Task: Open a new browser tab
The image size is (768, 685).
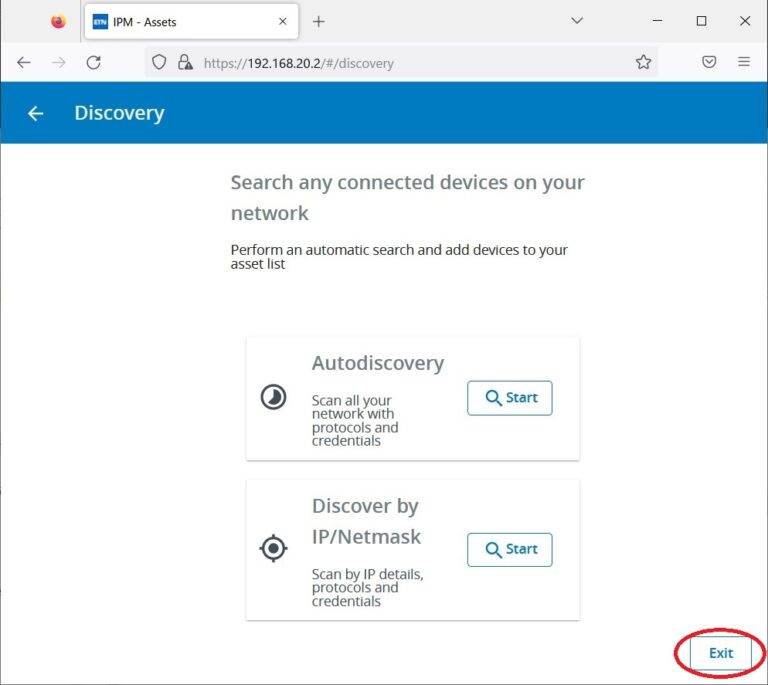Action: tap(318, 21)
